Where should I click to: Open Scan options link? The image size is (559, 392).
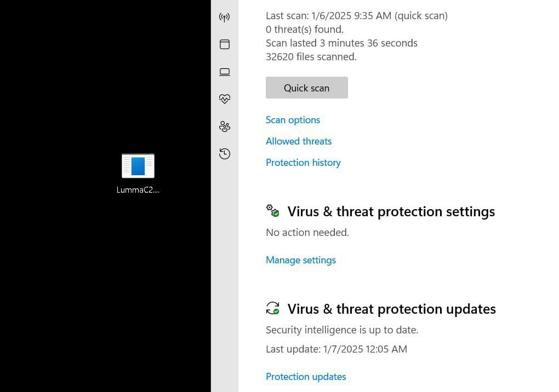click(293, 120)
